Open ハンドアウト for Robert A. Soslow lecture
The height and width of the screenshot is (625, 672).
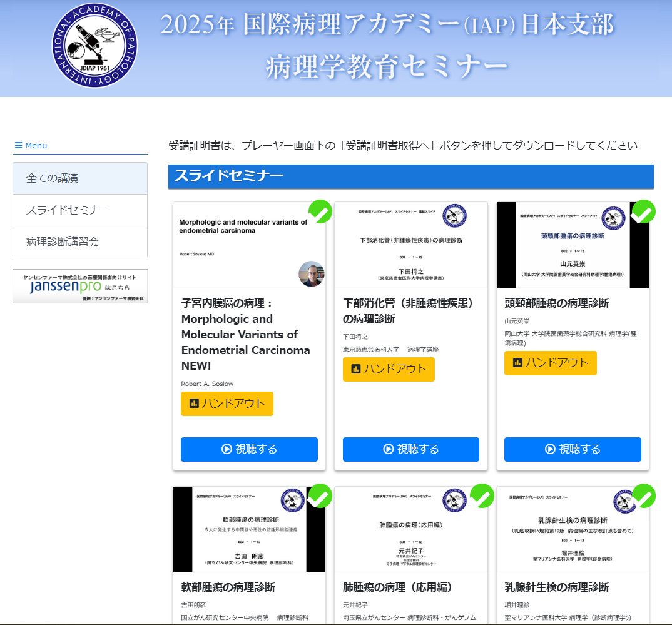[x=227, y=404]
